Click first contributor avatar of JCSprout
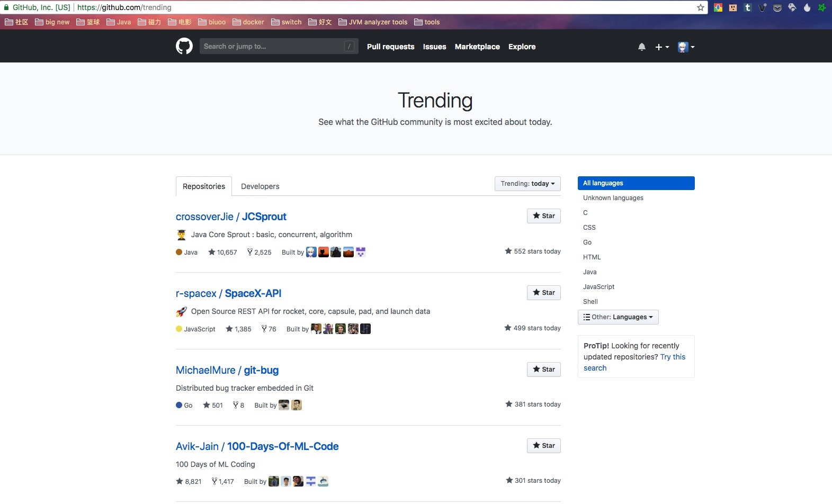 311,252
